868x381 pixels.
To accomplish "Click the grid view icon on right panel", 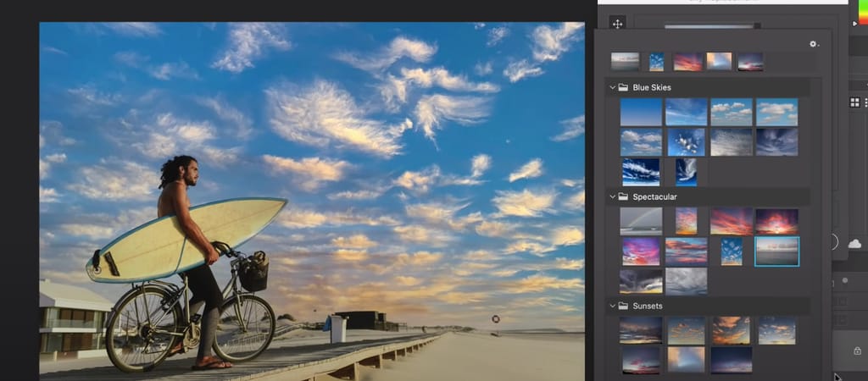I will click(854, 102).
